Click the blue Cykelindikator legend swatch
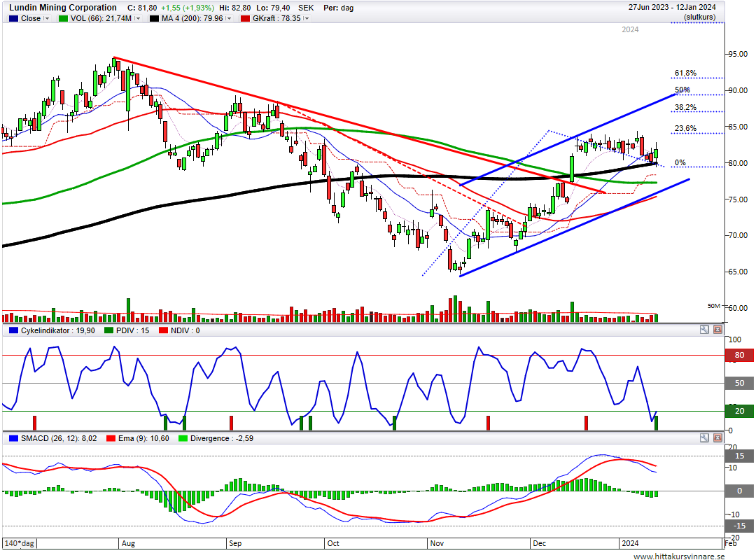 13,330
